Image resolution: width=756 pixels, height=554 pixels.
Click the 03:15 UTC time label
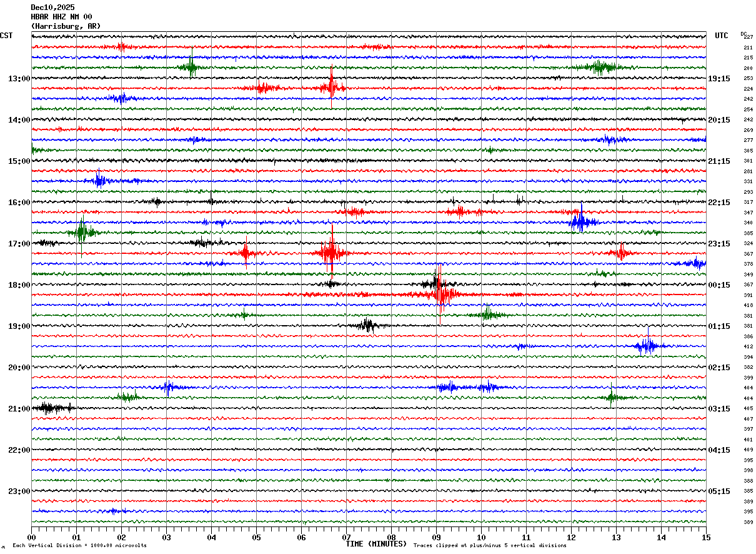coord(719,409)
